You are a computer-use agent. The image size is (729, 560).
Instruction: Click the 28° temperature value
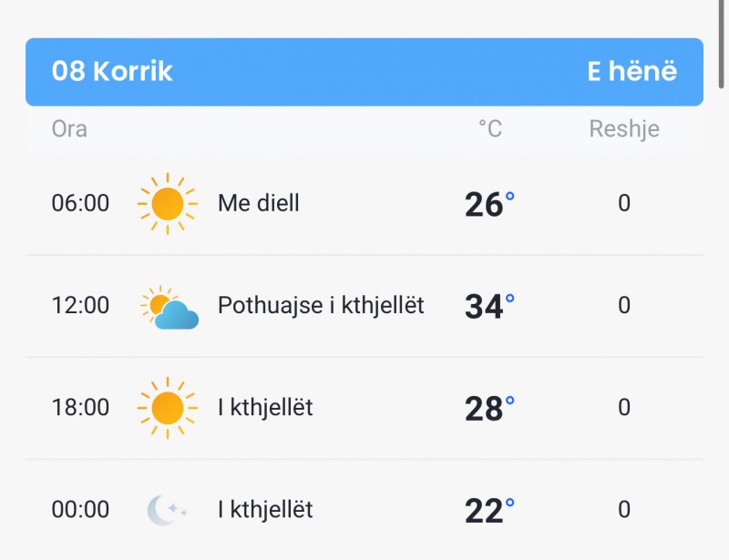(x=489, y=409)
